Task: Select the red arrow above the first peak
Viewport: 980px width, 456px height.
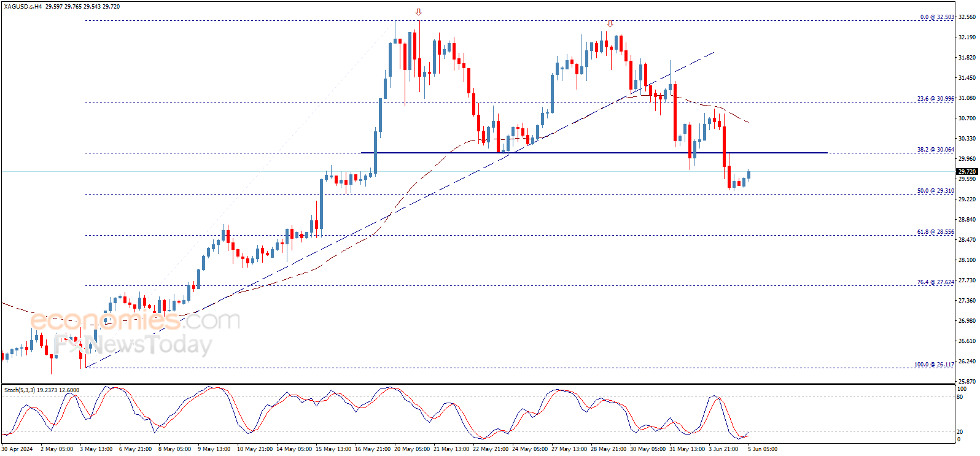Action: point(419,12)
